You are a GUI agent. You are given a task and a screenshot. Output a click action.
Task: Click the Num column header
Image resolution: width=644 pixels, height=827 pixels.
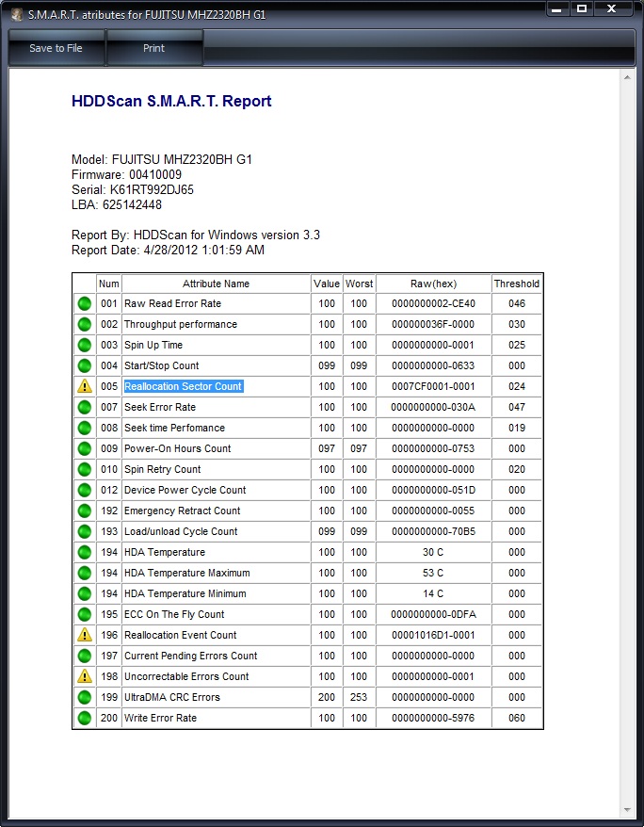(109, 284)
